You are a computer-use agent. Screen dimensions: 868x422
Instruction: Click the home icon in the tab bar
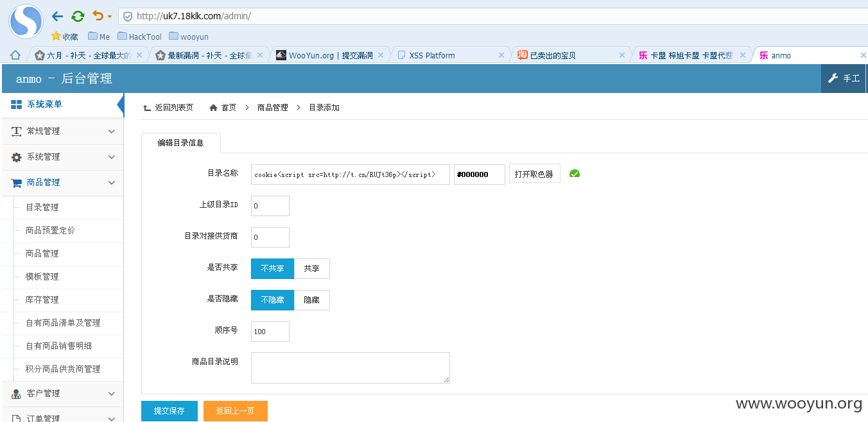click(15, 55)
